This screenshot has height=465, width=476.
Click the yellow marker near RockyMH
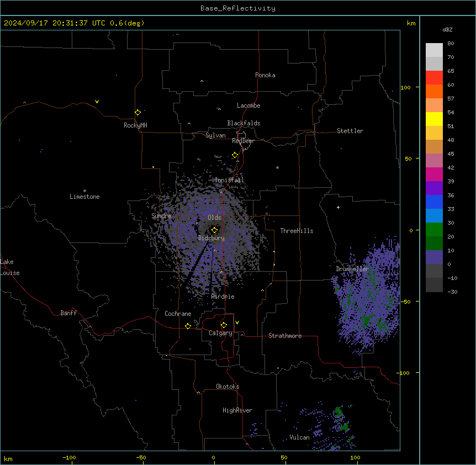tap(137, 112)
